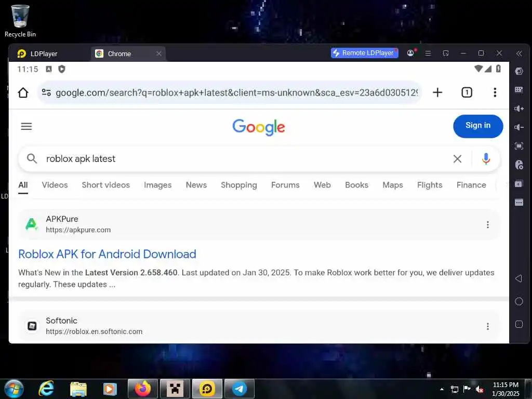The image size is (532, 399).
Task: Open the Windows Start menu
Action: (x=14, y=389)
